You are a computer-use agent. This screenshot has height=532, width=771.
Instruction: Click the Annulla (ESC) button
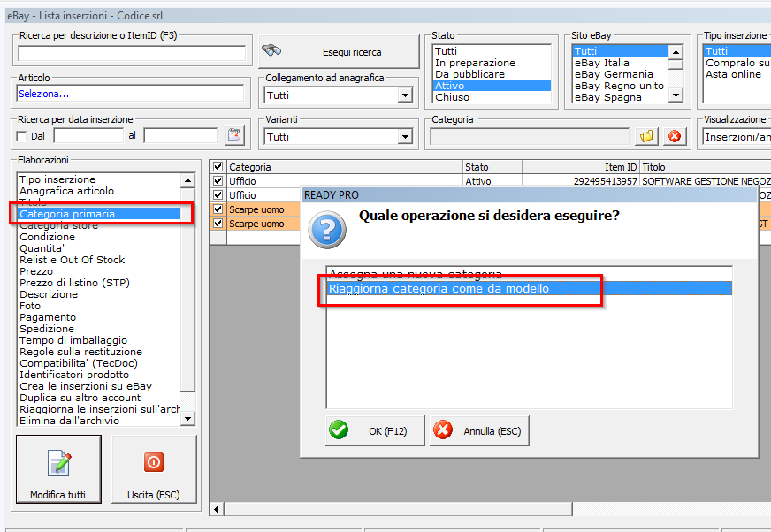pyautogui.click(x=479, y=430)
